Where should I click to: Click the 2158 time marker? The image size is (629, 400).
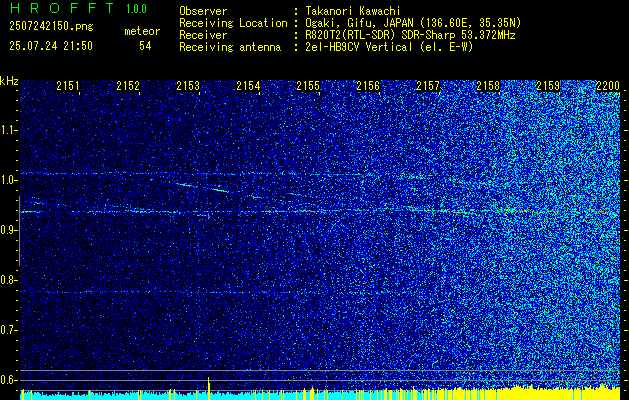[x=488, y=85]
